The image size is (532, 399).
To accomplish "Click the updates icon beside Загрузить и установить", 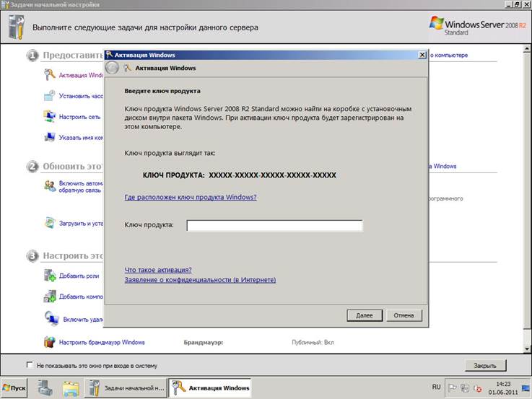I will (50, 223).
